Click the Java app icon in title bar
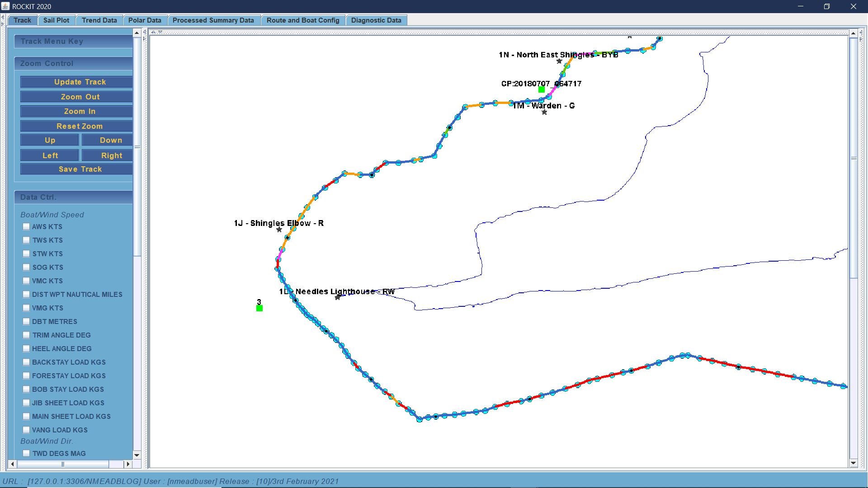Screen dimensions: 868x488 pos(5,6)
